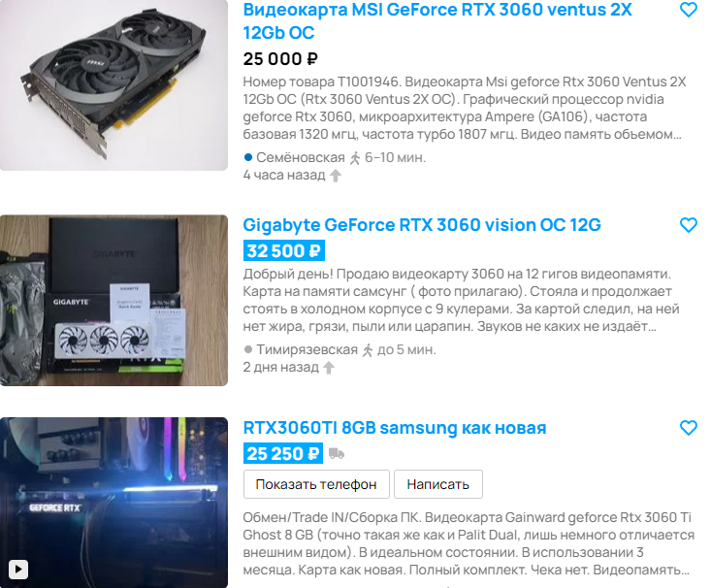Click the Написать button
This screenshot has height=588, width=711.
coord(438,484)
